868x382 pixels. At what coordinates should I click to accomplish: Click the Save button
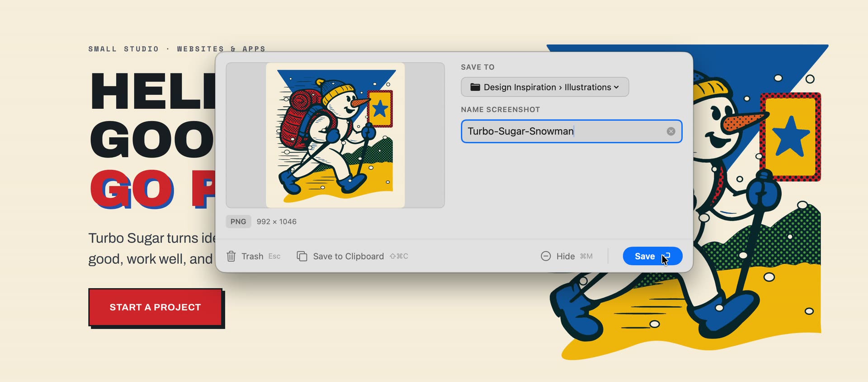[x=652, y=256]
